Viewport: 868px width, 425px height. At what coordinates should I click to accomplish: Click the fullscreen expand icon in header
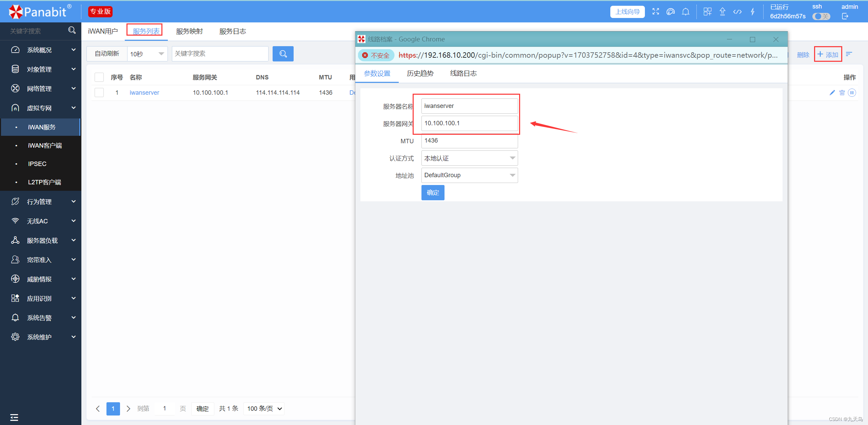click(x=655, y=12)
